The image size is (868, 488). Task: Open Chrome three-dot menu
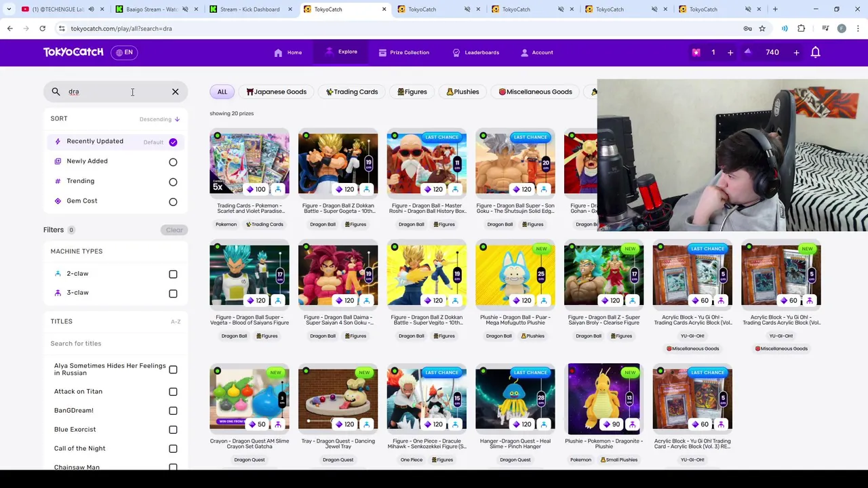(858, 28)
